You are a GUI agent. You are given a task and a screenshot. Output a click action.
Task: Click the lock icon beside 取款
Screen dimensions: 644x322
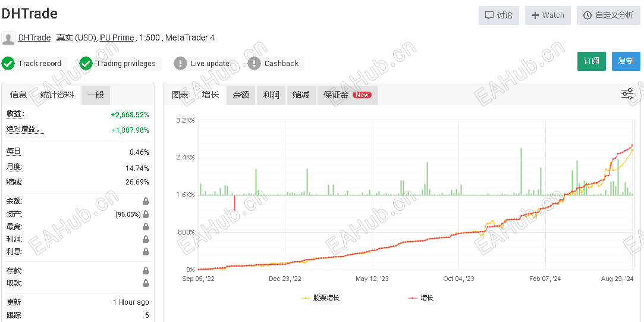[146, 283]
